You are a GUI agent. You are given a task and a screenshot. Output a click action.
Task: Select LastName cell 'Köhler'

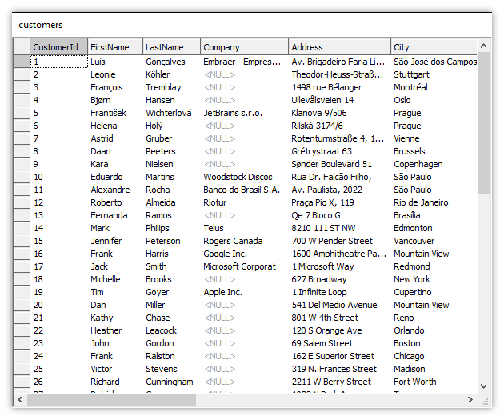172,74
